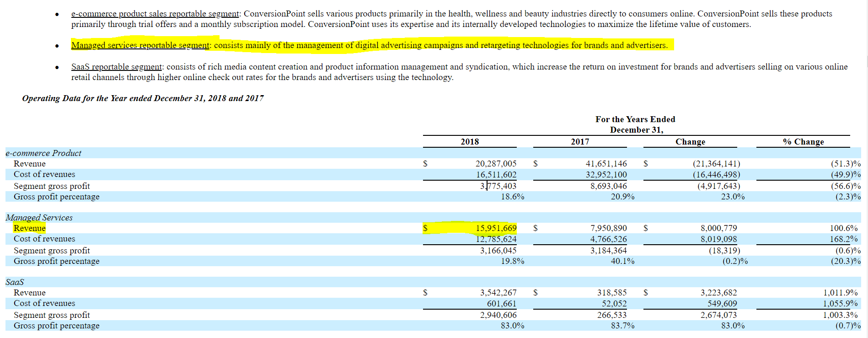868x338 pixels.
Task: Click the change value 8,019,098
Action: point(718,239)
